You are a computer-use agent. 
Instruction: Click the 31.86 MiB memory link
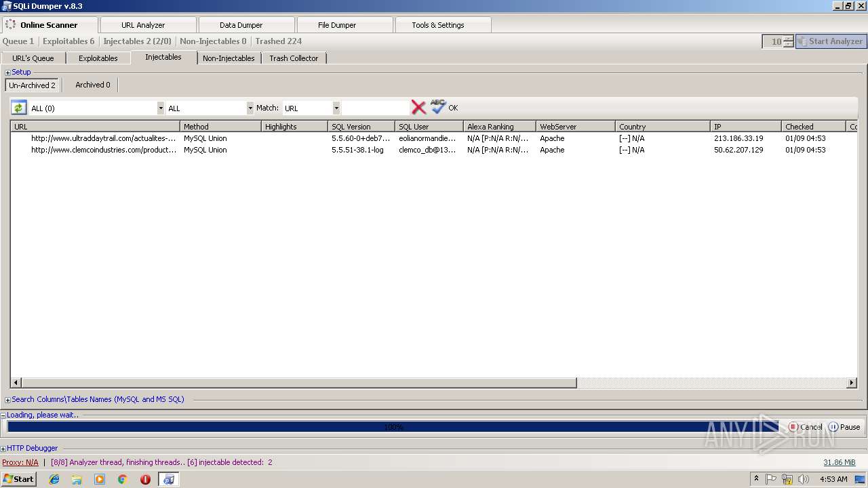coord(840,462)
